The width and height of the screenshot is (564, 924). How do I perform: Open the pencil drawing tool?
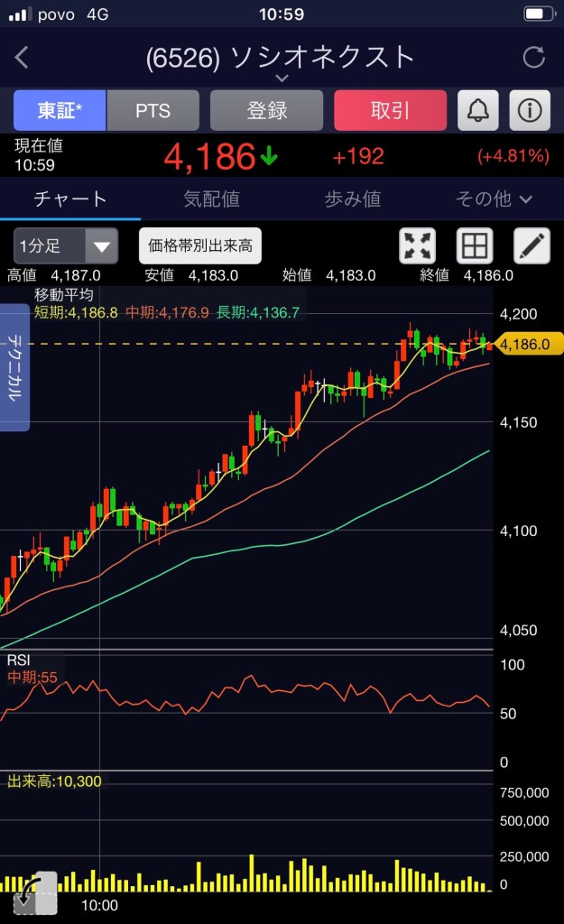click(532, 245)
